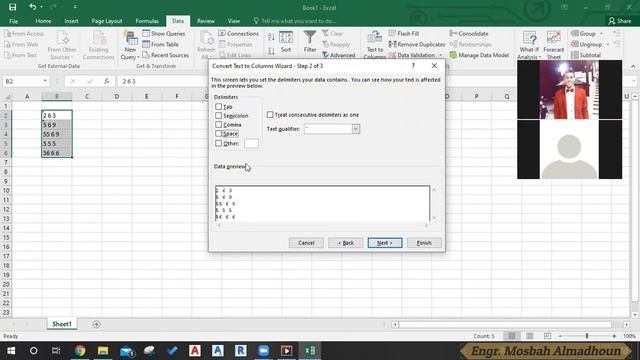Click the Insert Function fx icon
The image size is (640, 360).
[106, 81]
